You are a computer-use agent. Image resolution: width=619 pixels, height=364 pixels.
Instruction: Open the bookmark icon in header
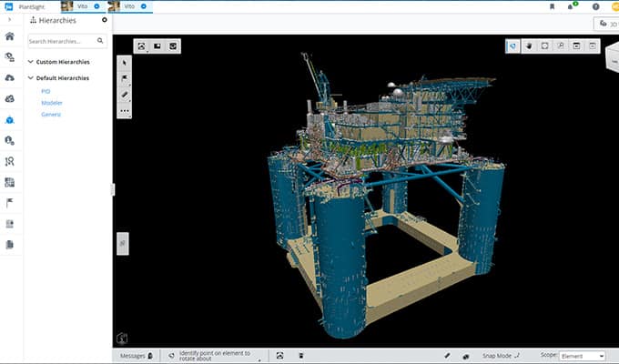pyautogui.click(x=552, y=6)
